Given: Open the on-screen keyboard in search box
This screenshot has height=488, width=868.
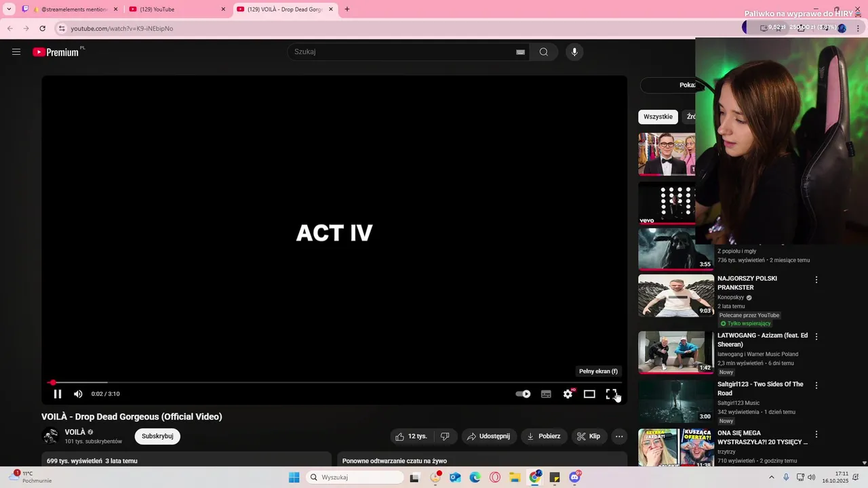Looking at the screenshot, I should (x=521, y=52).
